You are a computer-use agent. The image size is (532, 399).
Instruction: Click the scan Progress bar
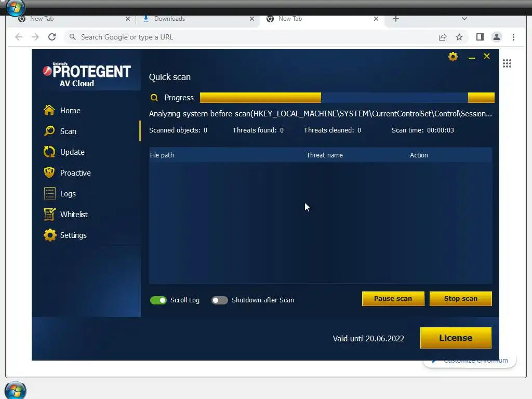click(347, 98)
